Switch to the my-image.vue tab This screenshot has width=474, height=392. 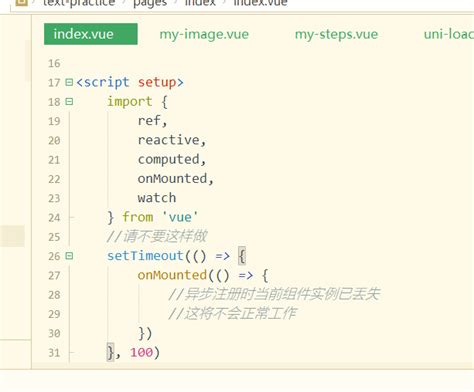(x=204, y=34)
